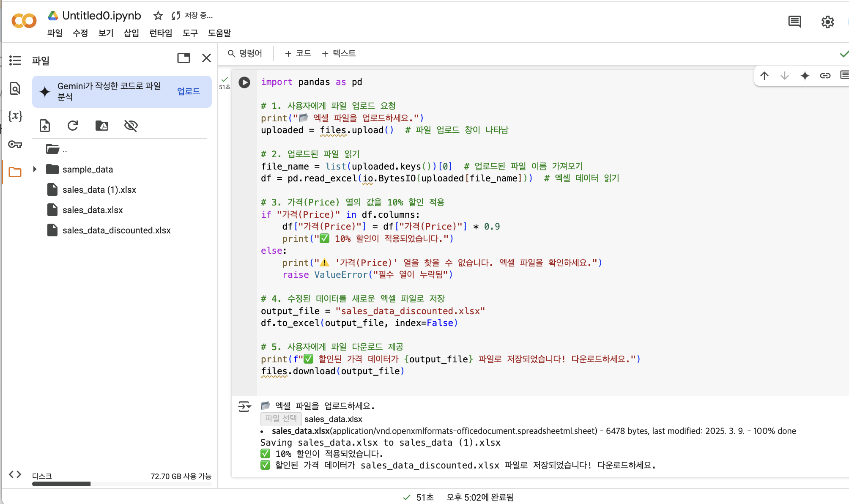This screenshot has width=849, height=504.
Task: Open notebook settings gear icon
Action: [x=827, y=22]
